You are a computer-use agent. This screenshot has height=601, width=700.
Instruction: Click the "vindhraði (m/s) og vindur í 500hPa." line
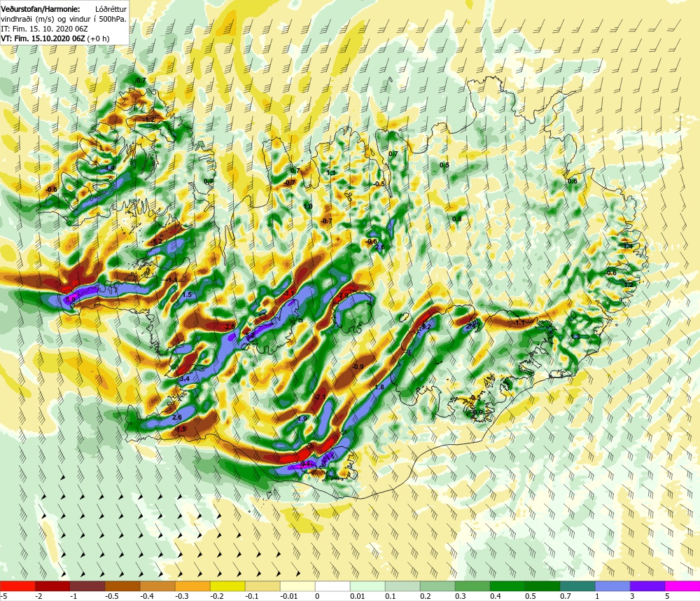(64, 19)
